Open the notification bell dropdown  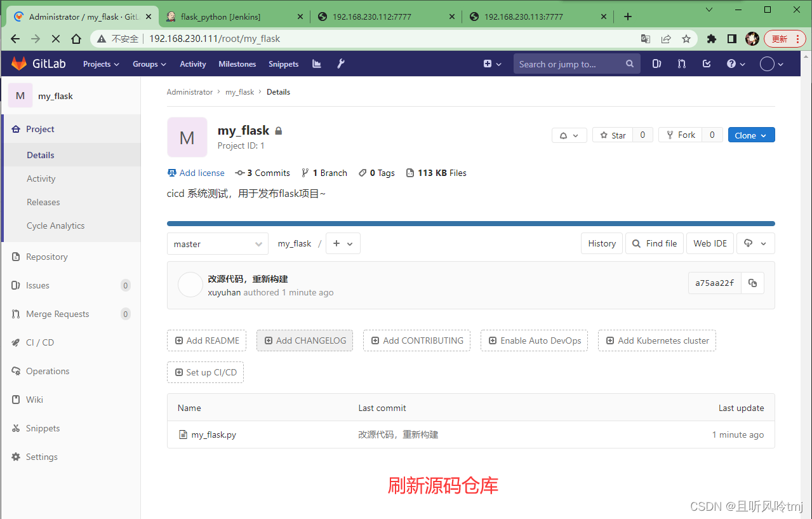tap(569, 135)
